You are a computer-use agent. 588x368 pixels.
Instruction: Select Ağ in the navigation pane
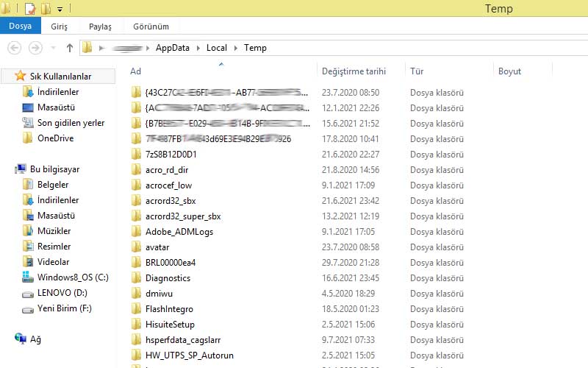click(x=35, y=339)
